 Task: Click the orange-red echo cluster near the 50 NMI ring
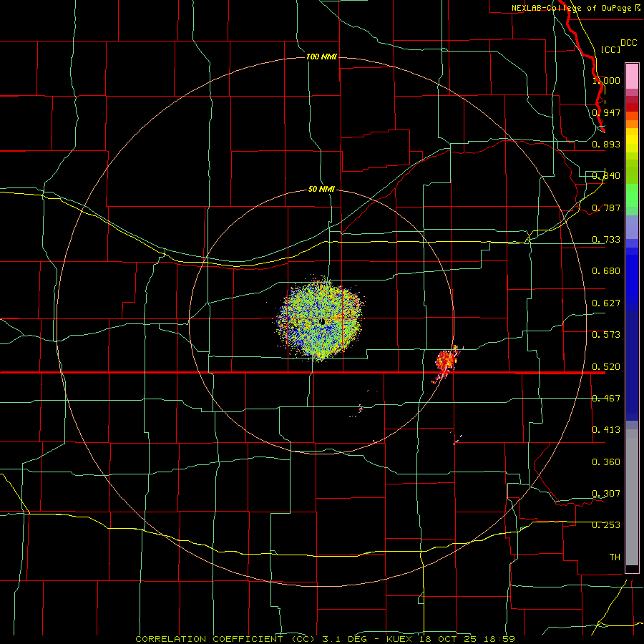446,360
